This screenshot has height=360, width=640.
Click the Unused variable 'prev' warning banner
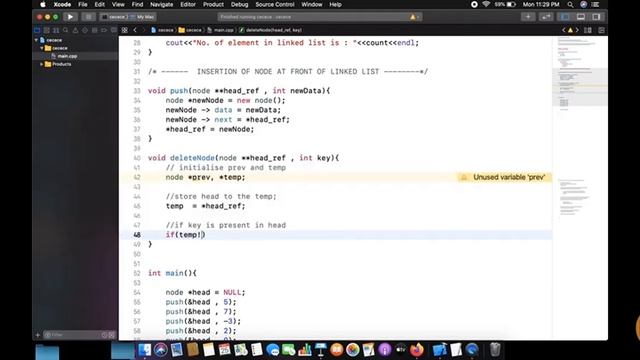pos(504,177)
